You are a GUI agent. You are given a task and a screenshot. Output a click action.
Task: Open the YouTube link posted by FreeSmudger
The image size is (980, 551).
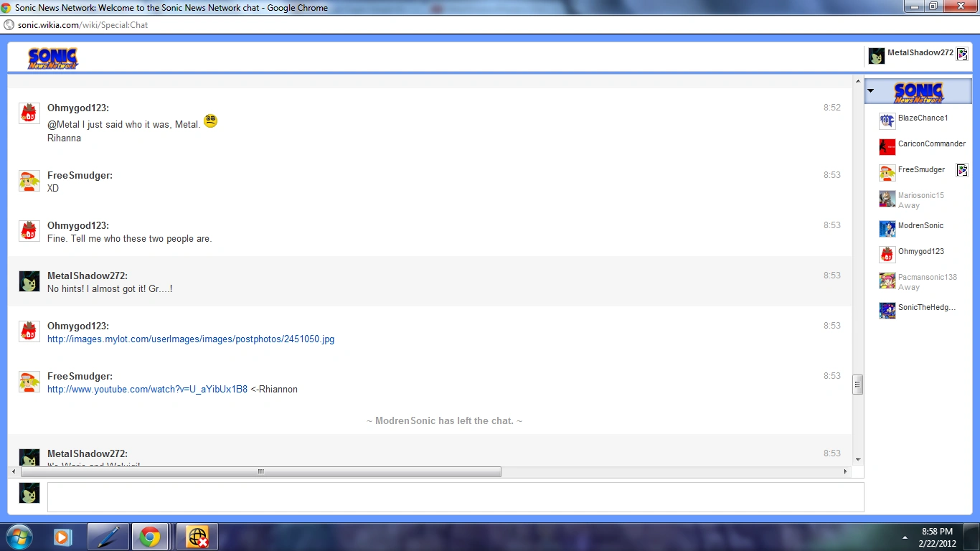(x=147, y=390)
